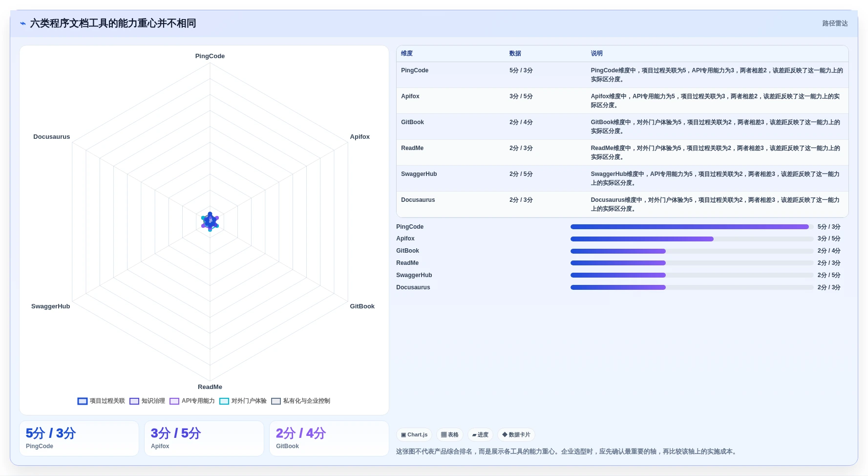Click the ReadMe progress bar
This screenshot has width=868, height=476.
pos(692,263)
